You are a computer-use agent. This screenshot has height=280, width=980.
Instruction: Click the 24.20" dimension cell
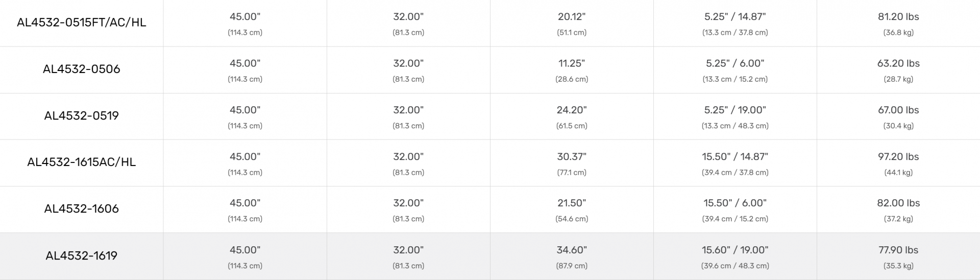[572, 110]
